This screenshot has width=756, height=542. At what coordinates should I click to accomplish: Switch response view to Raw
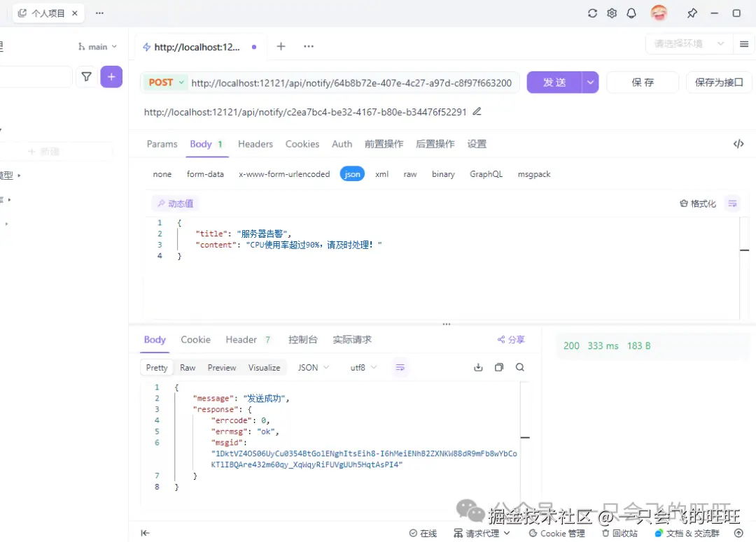point(188,368)
